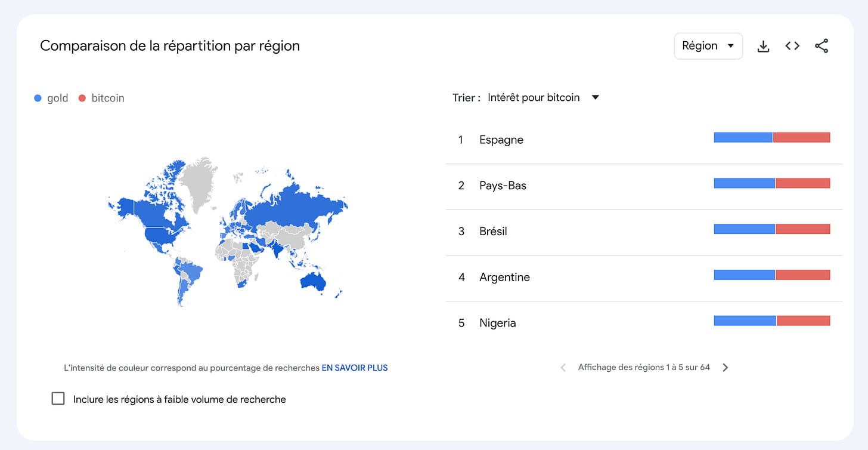Image resolution: width=868 pixels, height=450 pixels.
Task: Click Espagne's red bitcoin bar segment
Action: tap(801, 137)
